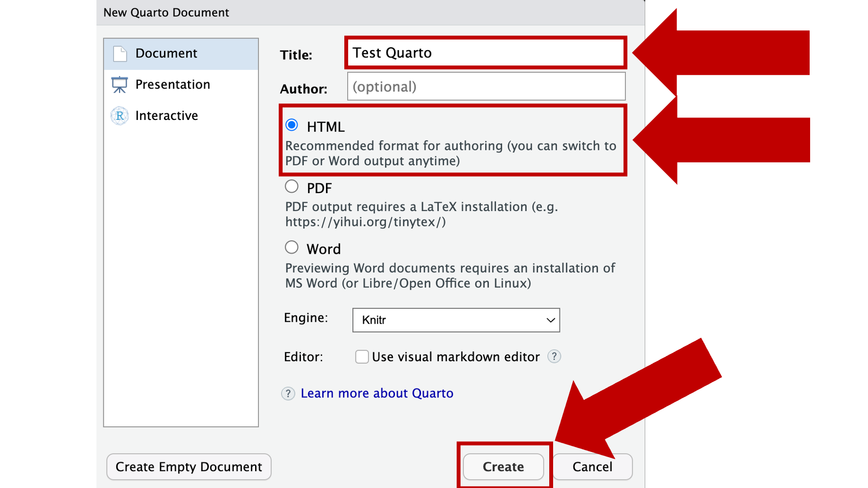The image size is (868, 488).
Task: Open the Engine dropdown showing Knitr
Action: 456,320
